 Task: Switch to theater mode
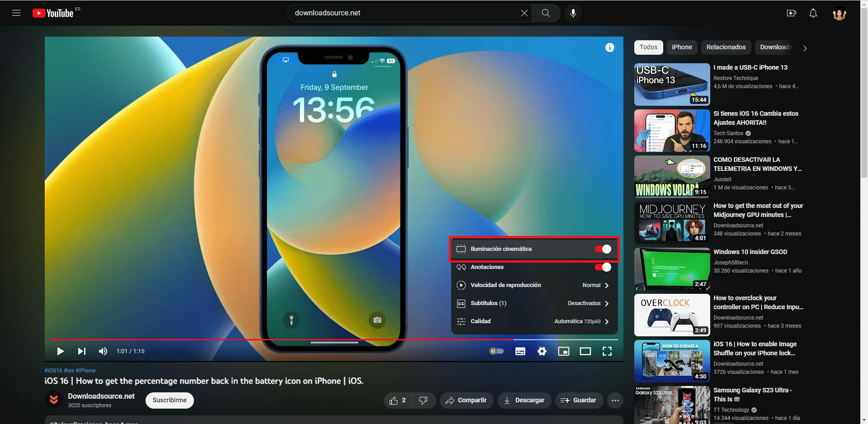[x=585, y=351]
